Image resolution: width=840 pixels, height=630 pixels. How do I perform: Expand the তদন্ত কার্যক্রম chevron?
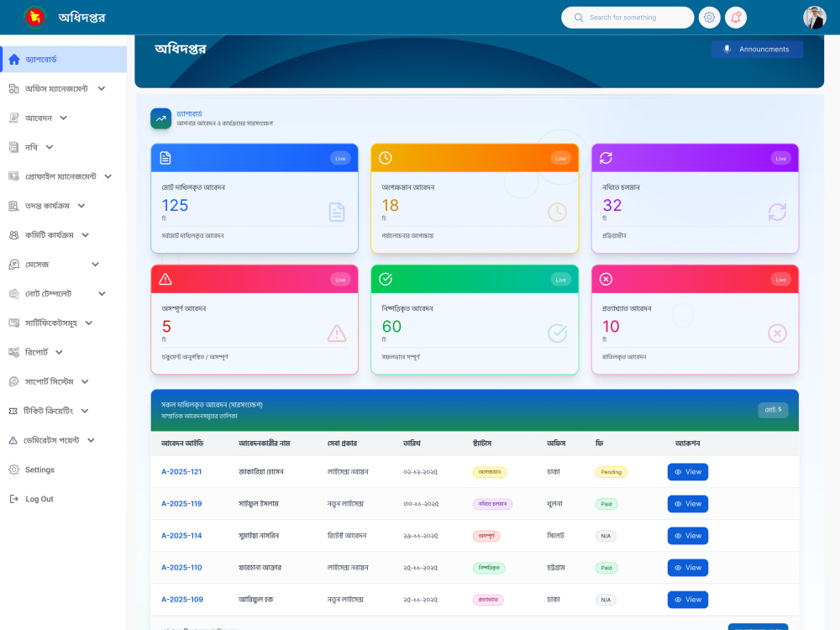tap(81, 206)
